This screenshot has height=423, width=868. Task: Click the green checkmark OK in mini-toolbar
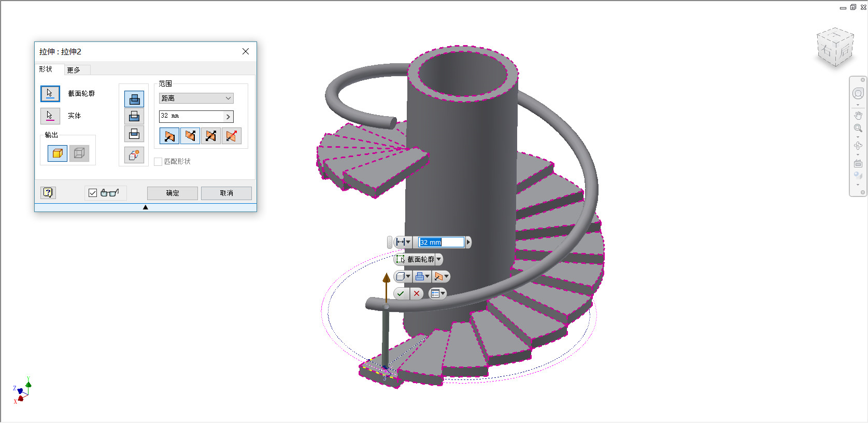(401, 294)
